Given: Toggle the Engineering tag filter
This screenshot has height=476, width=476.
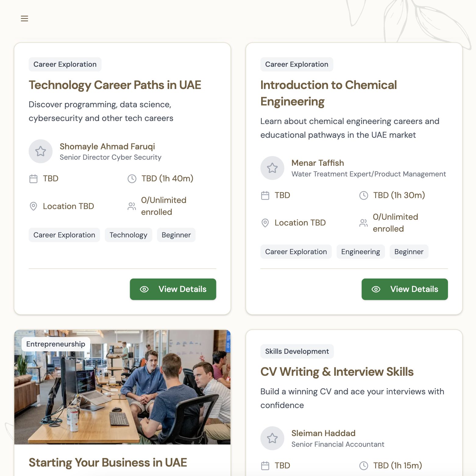Looking at the screenshot, I should pos(361,251).
